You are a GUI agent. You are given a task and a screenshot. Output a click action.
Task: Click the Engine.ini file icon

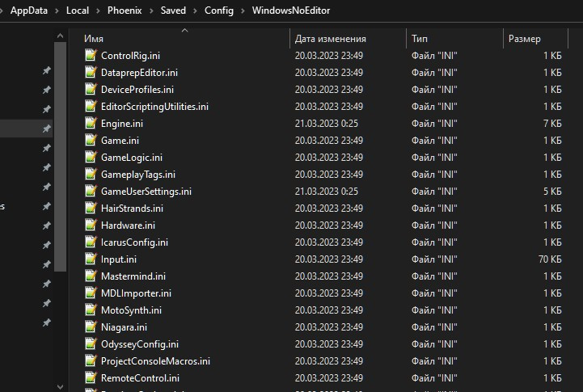[x=91, y=124]
